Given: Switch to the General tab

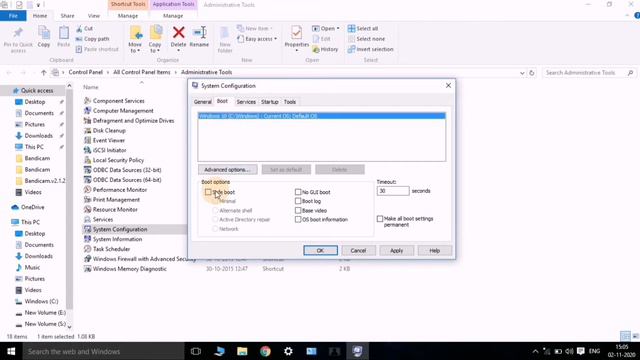Looking at the screenshot, I should (x=202, y=102).
